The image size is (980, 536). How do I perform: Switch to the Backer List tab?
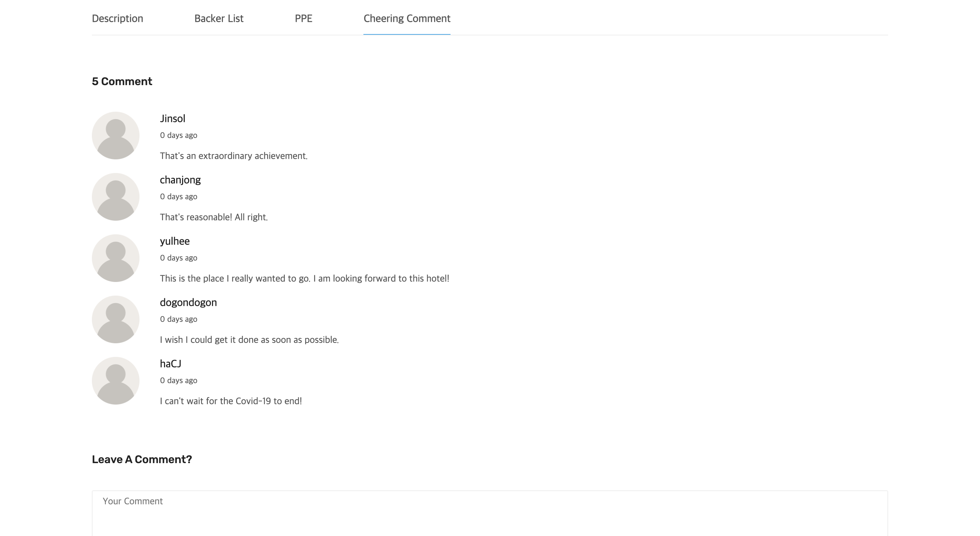click(x=219, y=18)
